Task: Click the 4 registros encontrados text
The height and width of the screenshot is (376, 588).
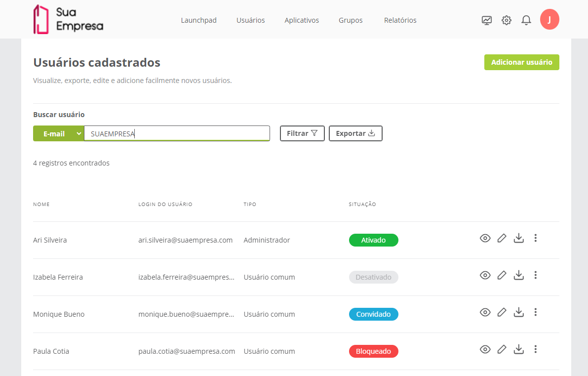Action: coord(71,163)
